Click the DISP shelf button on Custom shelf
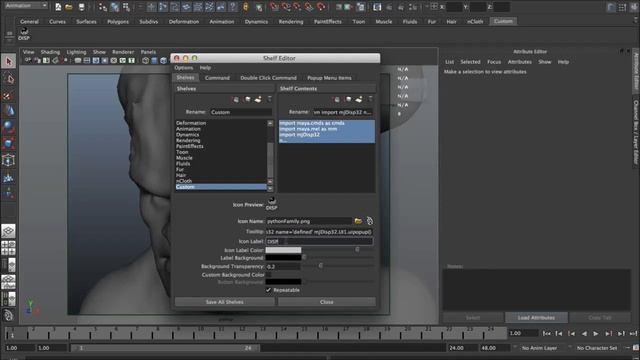The image size is (640, 360). [x=24, y=33]
